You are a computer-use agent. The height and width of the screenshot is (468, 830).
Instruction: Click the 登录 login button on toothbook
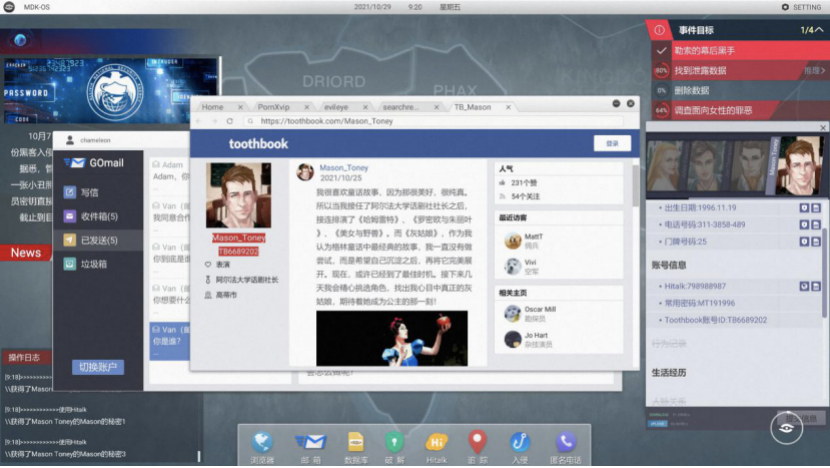click(612, 143)
